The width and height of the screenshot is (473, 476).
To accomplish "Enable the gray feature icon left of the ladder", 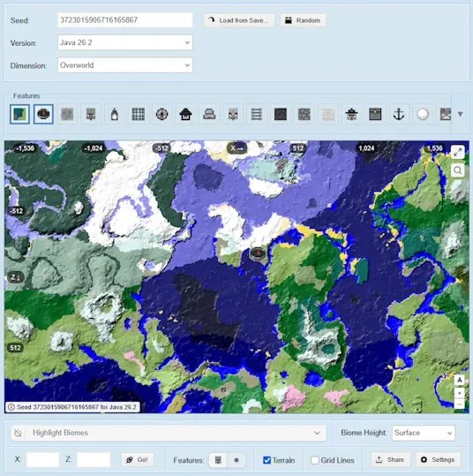I will (233, 115).
